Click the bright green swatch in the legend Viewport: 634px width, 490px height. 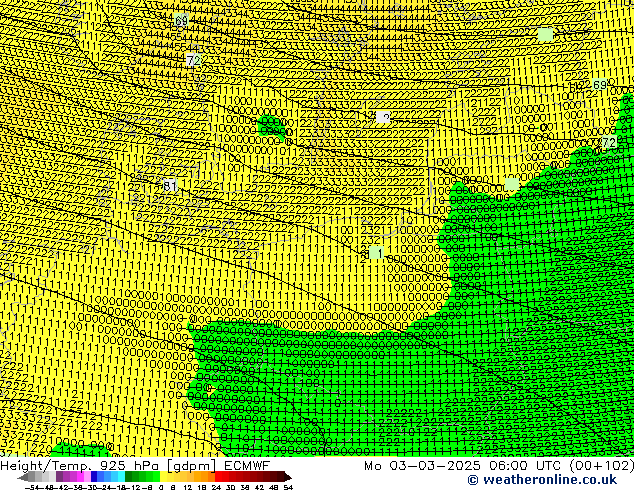(x=156, y=477)
